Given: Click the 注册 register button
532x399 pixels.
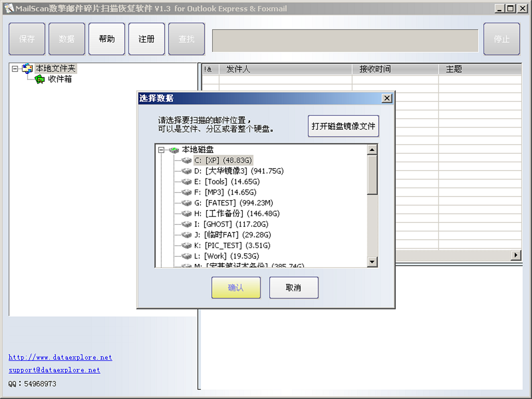Looking at the screenshot, I should [x=146, y=39].
